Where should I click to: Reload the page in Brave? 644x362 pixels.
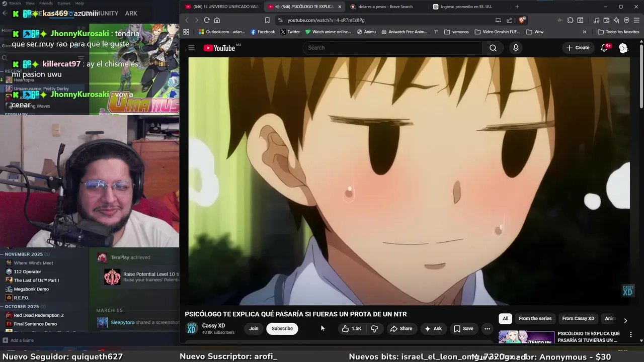[207, 20]
